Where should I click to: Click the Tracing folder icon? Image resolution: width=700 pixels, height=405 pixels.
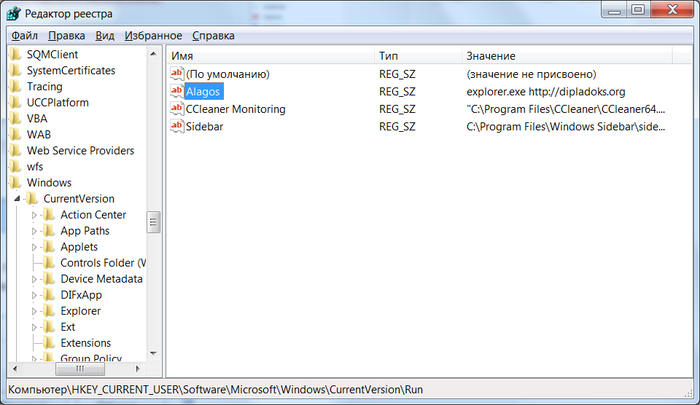tap(16, 86)
